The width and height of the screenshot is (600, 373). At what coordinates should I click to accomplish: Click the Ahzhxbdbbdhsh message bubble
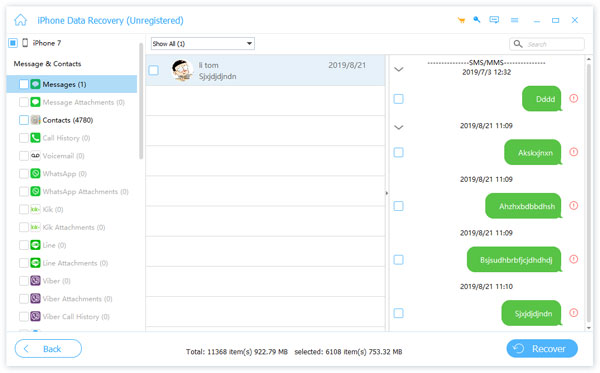(524, 206)
